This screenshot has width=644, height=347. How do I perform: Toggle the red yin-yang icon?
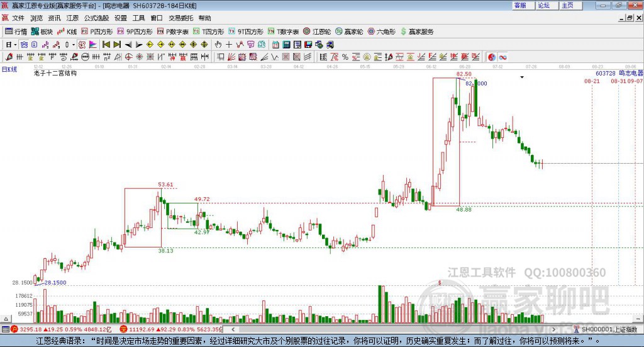[492, 57]
